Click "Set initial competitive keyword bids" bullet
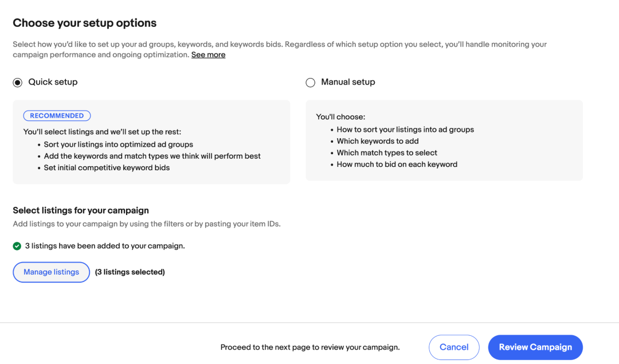The width and height of the screenshot is (619, 364). [107, 168]
